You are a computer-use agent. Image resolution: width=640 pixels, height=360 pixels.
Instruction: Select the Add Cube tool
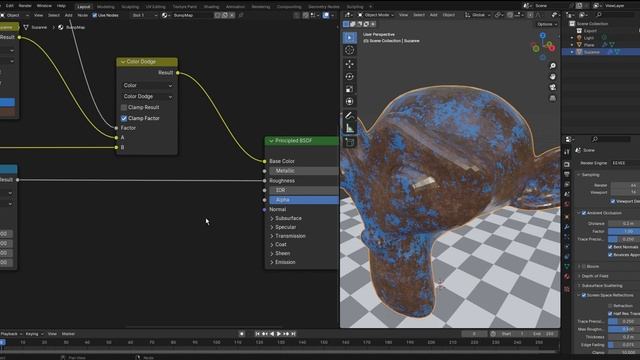tap(349, 142)
